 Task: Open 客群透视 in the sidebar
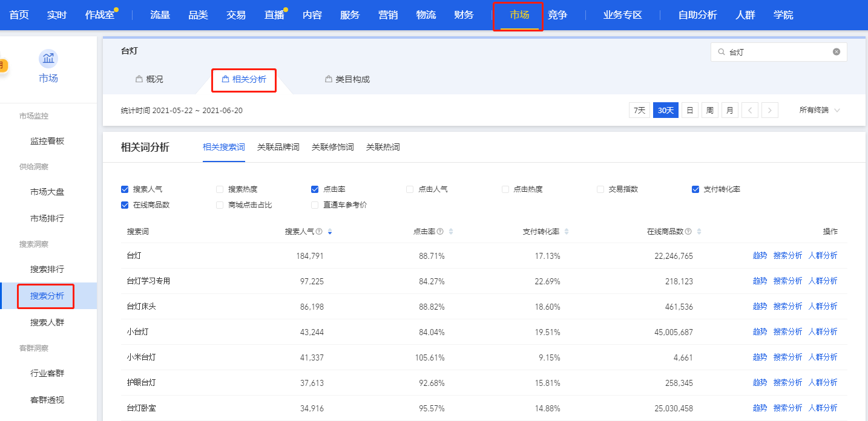coord(47,400)
